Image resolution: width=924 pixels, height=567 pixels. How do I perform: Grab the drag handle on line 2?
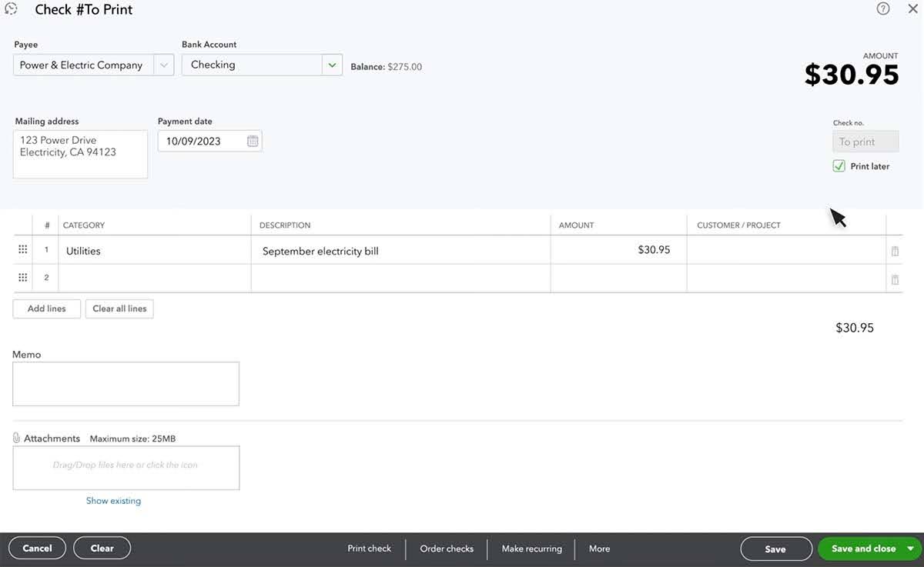click(22, 278)
